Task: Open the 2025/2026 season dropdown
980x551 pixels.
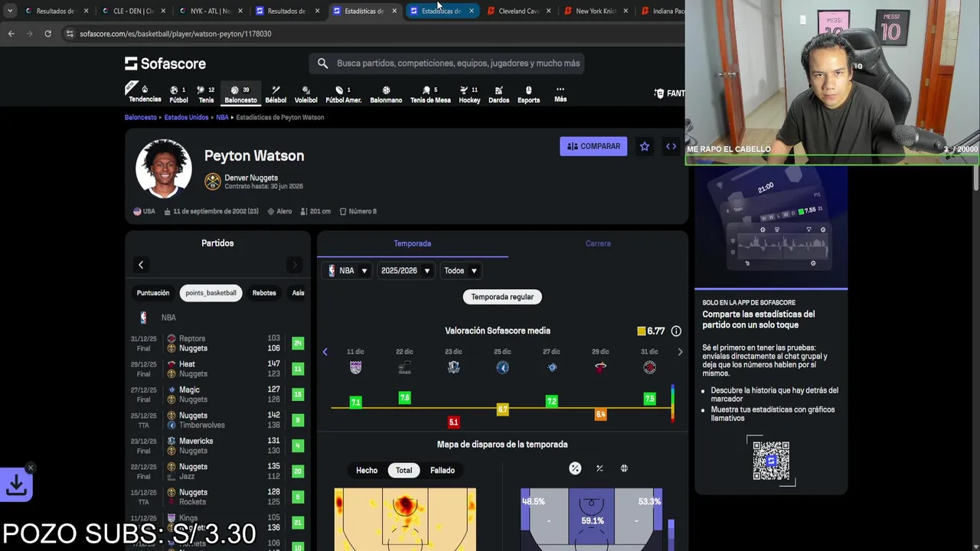Action: point(406,271)
